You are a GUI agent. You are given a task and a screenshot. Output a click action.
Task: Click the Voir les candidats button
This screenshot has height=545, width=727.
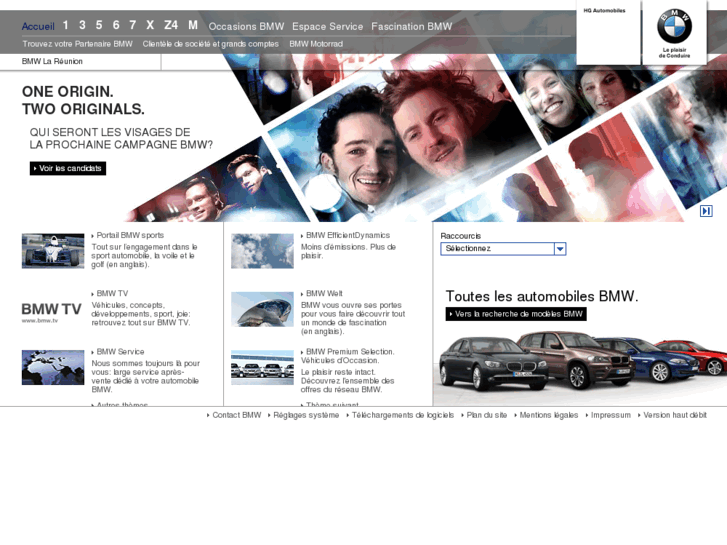coord(68,168)
